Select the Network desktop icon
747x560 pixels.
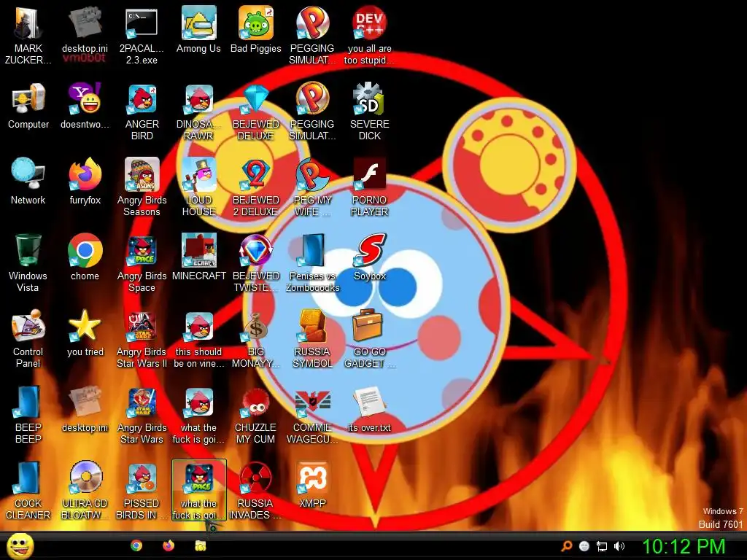(28, 181)
